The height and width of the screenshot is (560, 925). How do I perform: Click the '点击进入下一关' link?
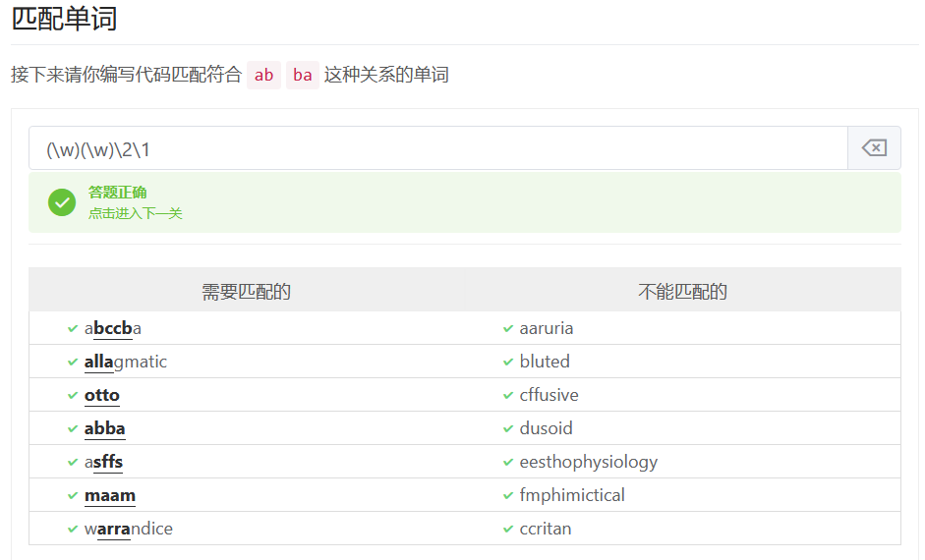point(135,213)
